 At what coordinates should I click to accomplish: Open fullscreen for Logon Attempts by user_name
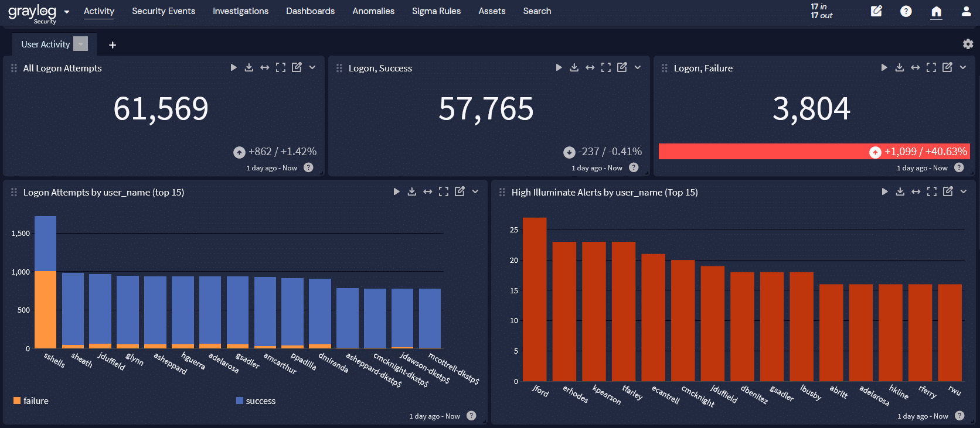[444, 191]
